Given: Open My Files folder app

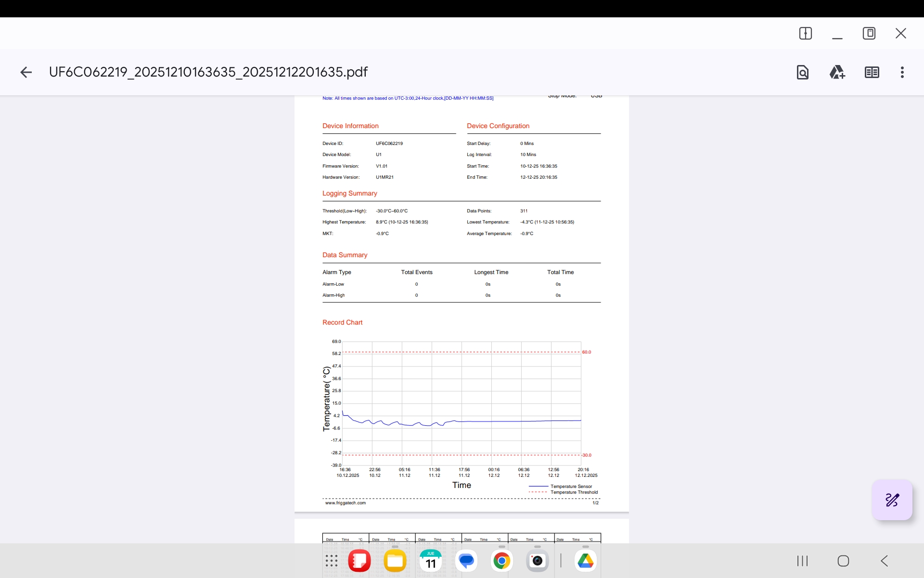Looking at the screenshot, I should point(395,561).
